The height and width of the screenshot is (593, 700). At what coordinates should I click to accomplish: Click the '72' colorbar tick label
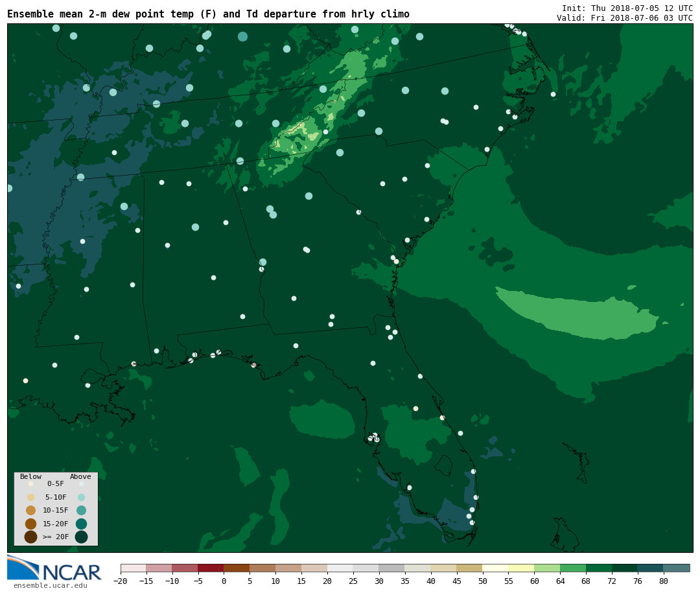612,581
